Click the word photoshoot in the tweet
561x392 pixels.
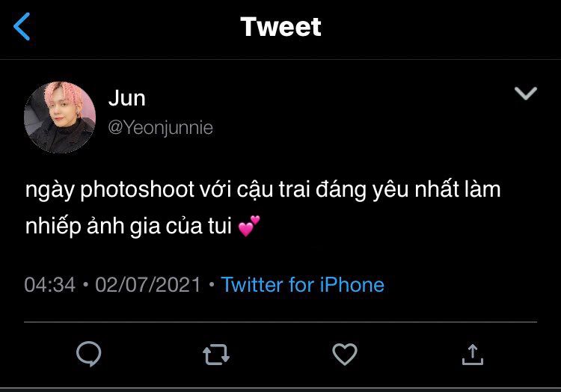click(138, 189)
